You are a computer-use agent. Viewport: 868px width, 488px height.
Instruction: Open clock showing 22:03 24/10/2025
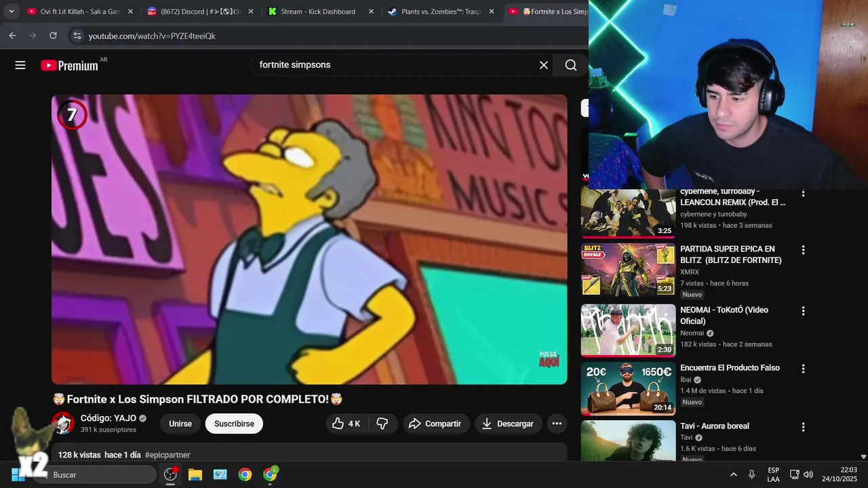point(840,474)
